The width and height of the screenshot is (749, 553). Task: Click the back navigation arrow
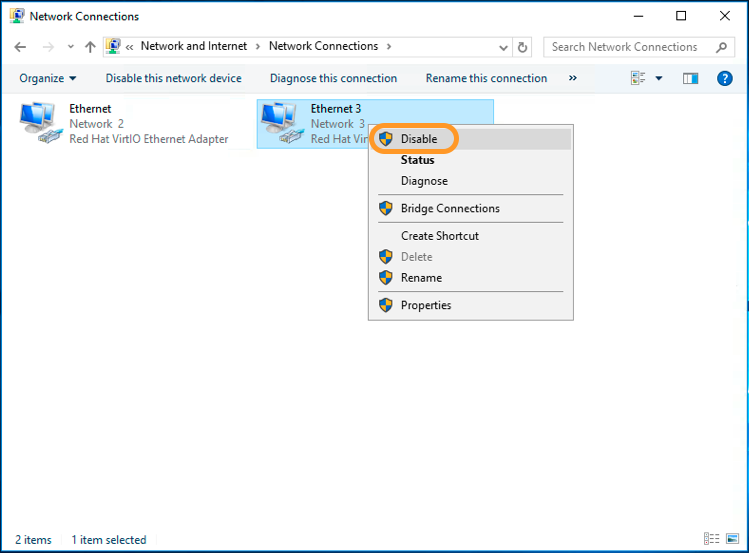[x=21, y=47]
